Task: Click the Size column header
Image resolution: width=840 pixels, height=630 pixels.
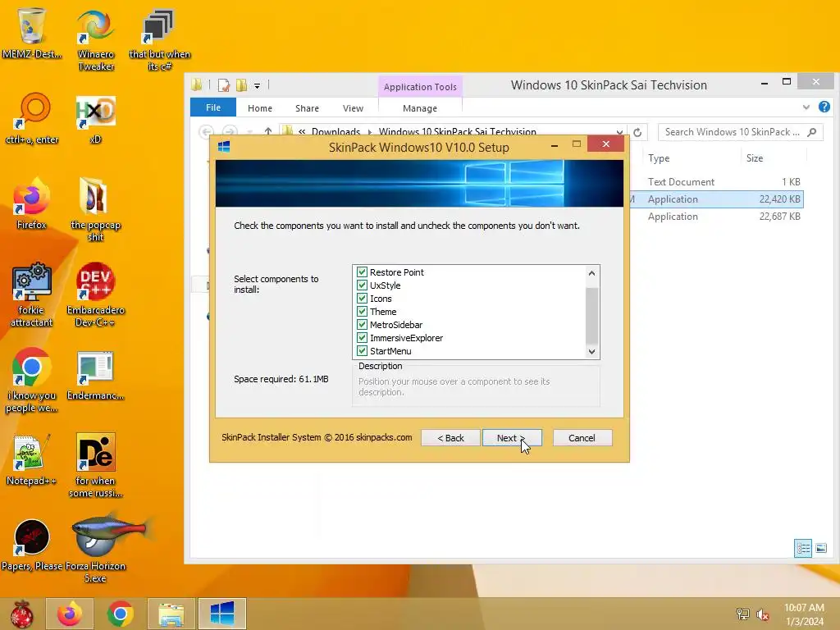Action: pyautogui.click(x=774, y=158)
